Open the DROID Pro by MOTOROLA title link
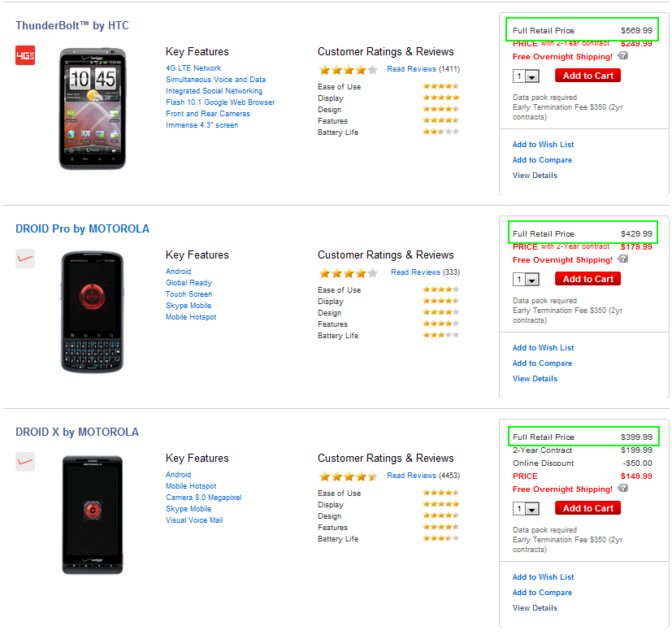The height and width of the screenshot is (635, 672). point(82,228)
